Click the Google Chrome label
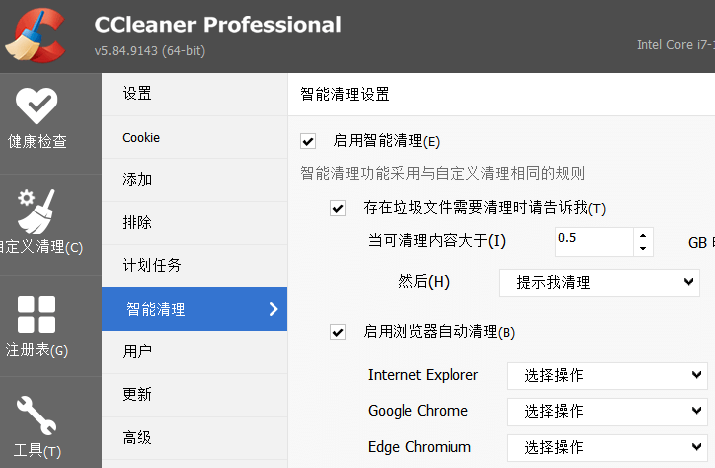 (418, 411)
